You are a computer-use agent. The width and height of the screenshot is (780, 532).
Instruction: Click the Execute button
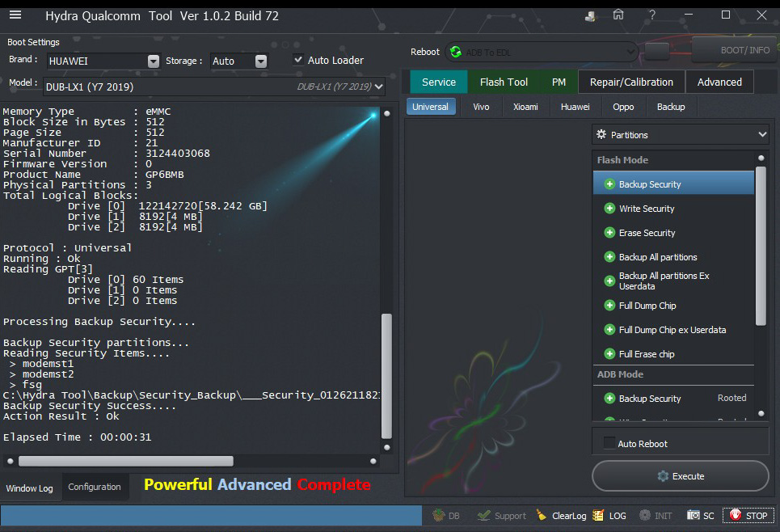click(680, 476)
